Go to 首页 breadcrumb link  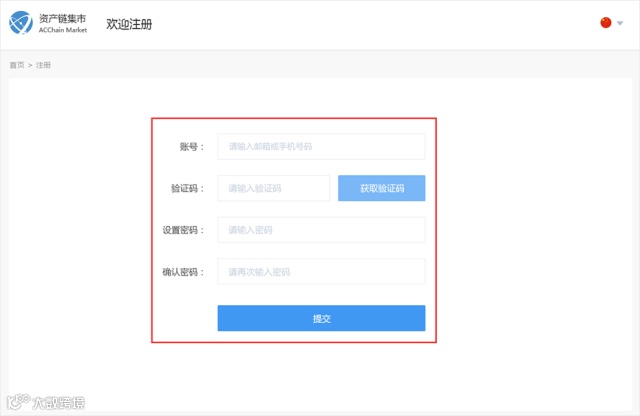[x=17, y=65]
